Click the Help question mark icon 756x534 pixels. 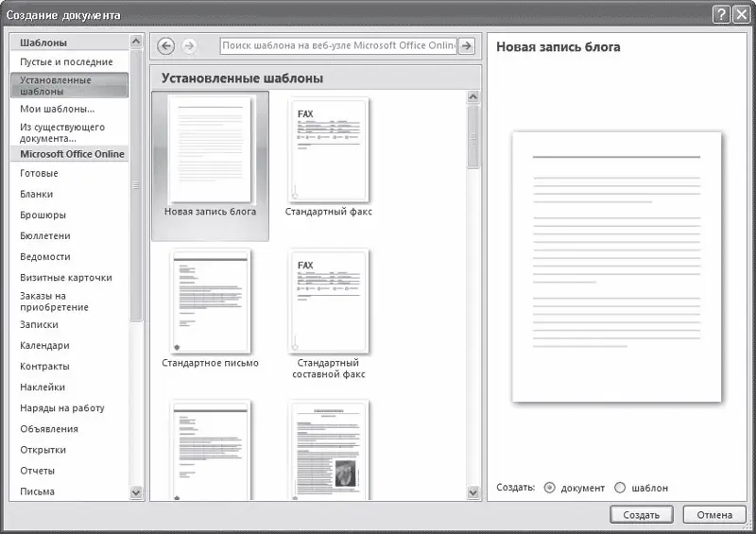click(x=720, y=14)
